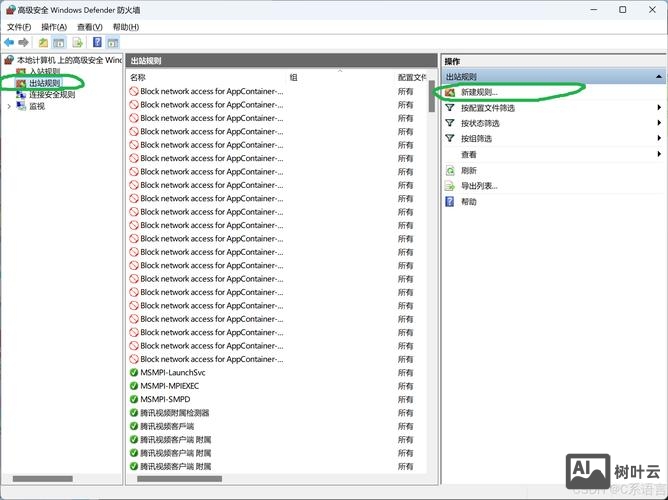Screen dimensions: 668x500
Task: Open the 查看(V) menu in the menu bar
Action: click(89, 27)
